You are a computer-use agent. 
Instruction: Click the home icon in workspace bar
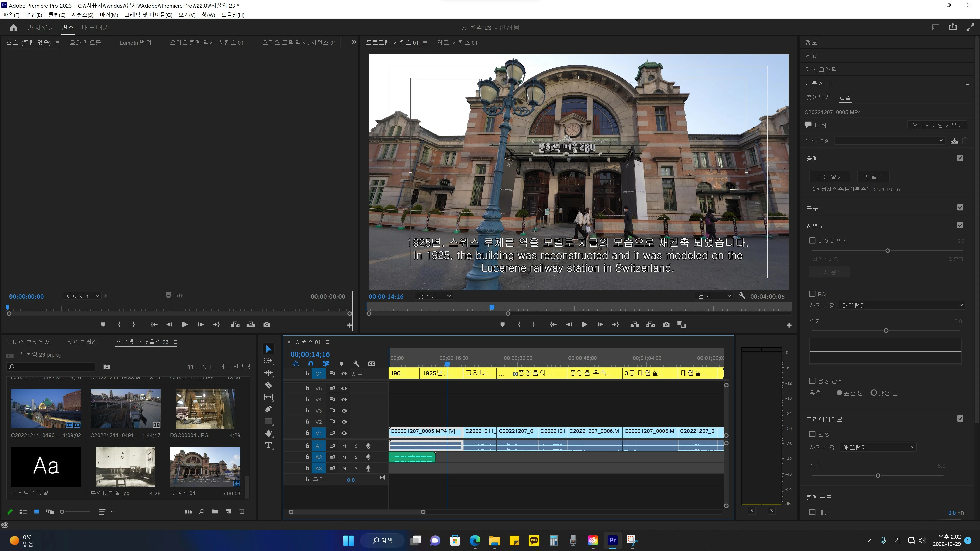[13, 27]
